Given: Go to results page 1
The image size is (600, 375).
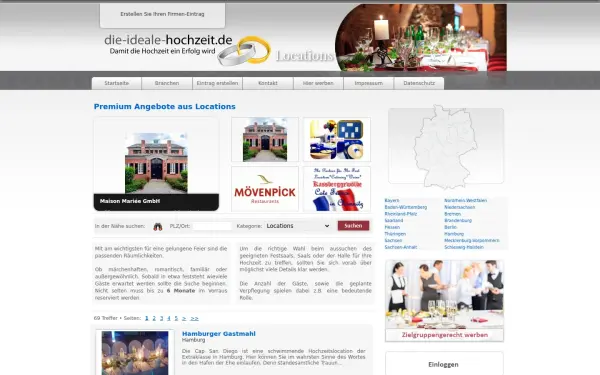Looking at the screenshot, I should pyautogui.click(x=147, y=318).
